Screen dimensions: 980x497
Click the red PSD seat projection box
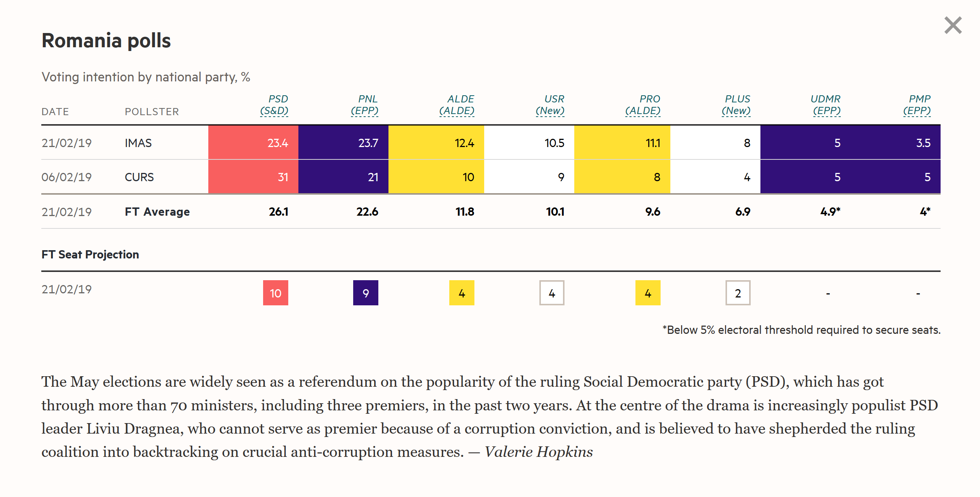click(x=275, y=293)
